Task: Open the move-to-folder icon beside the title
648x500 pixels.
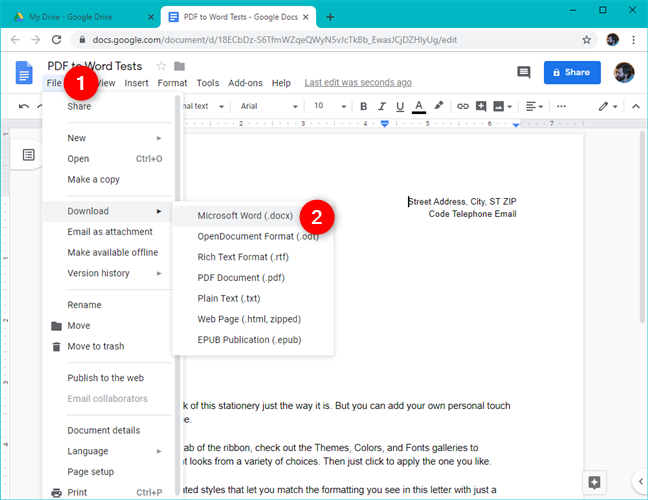Action: tap(179, 66)
